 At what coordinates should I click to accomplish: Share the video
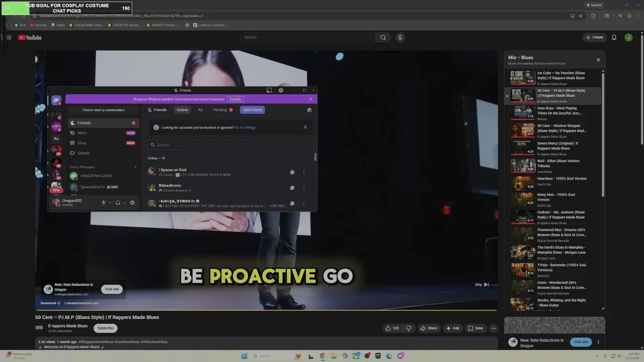click(x=429, y=328)
